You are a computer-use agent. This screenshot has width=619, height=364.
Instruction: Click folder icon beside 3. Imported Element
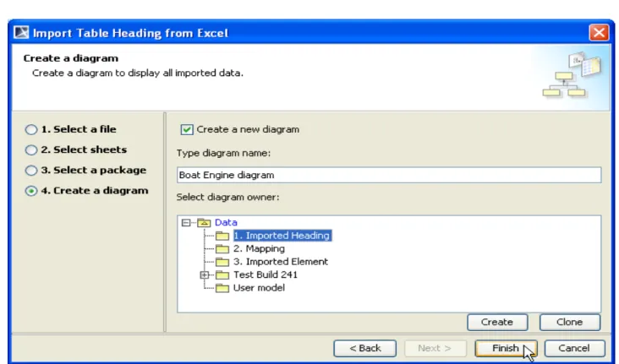pyautogui.click(x=222, y=262)
